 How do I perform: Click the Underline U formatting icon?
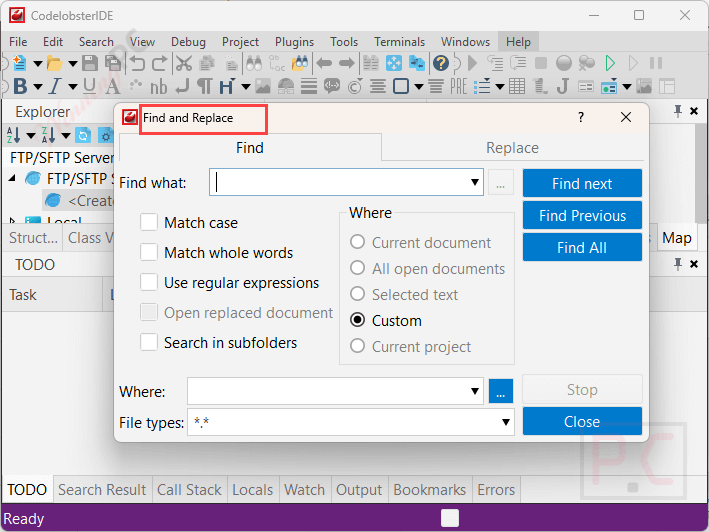coord(90,86)
